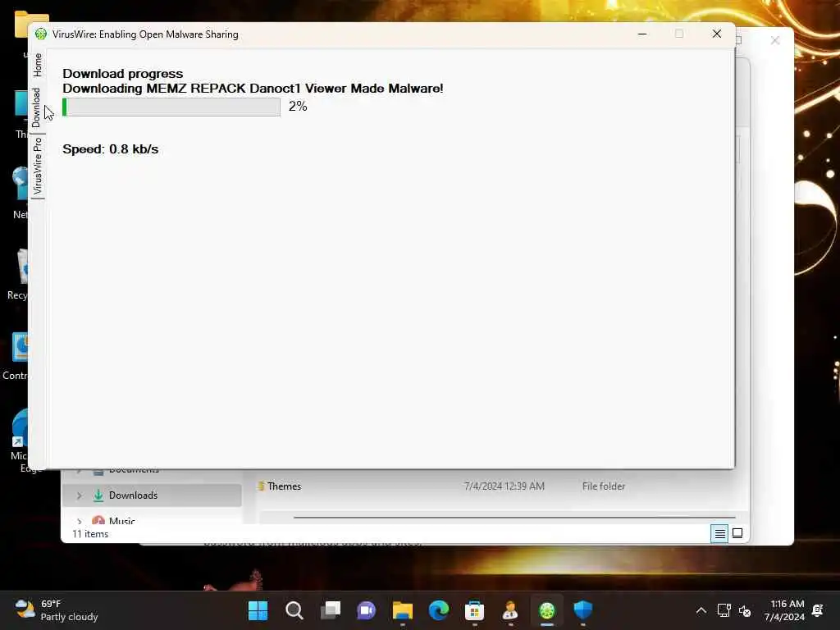The image size is (840, 630).
Task: Click the 11 items status text
Action: (x=90, y=534)
